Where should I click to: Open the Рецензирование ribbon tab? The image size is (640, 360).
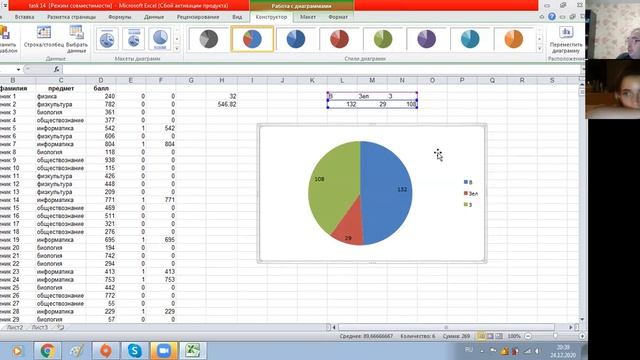198,17
